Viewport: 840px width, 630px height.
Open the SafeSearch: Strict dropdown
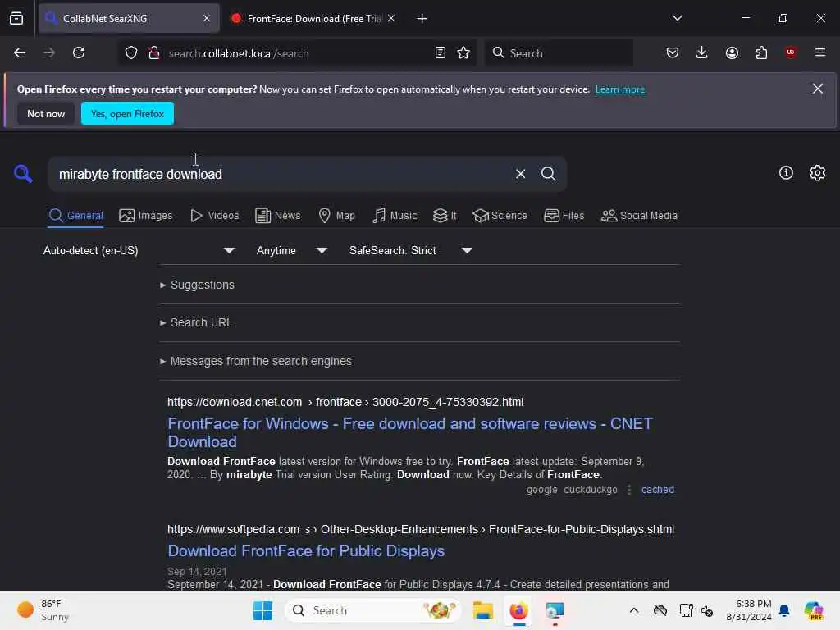click(x=410, y=250)
